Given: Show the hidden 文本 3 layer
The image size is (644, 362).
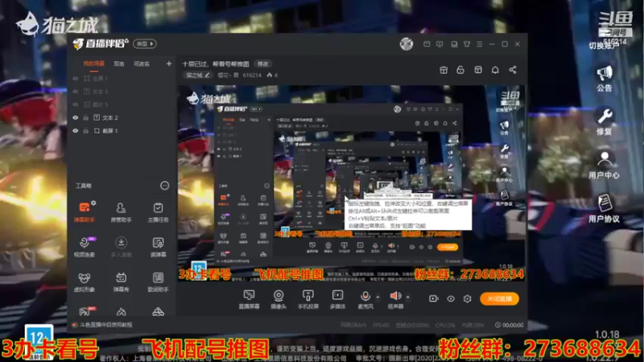Looking at the screenshot, I should 76,92.
